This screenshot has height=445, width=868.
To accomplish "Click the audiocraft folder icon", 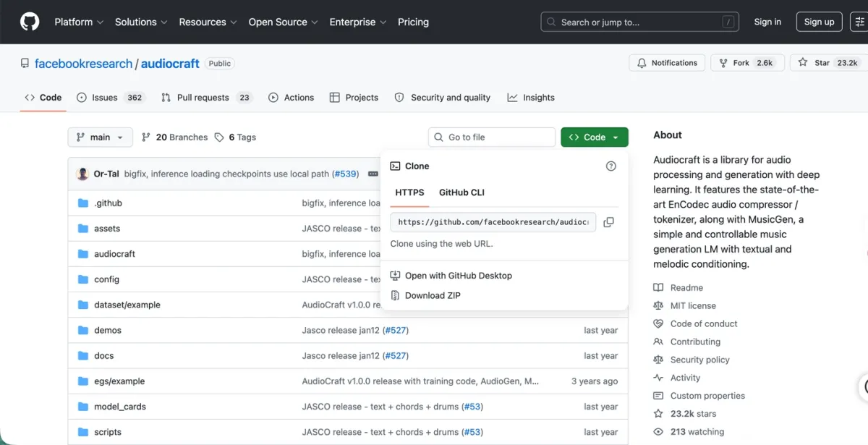I will pyautogui.click(x=82, y=254).
